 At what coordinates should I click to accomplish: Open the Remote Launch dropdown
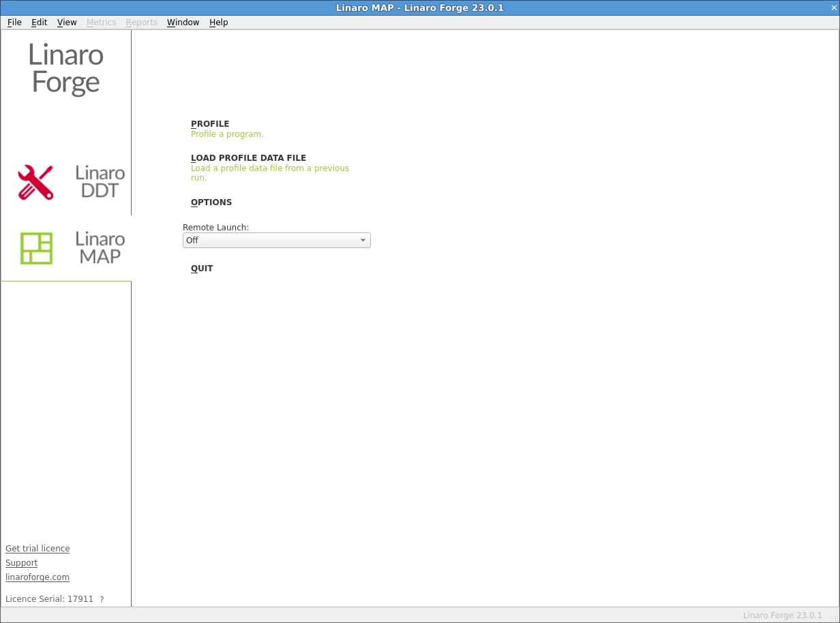[x=277, y=240]
